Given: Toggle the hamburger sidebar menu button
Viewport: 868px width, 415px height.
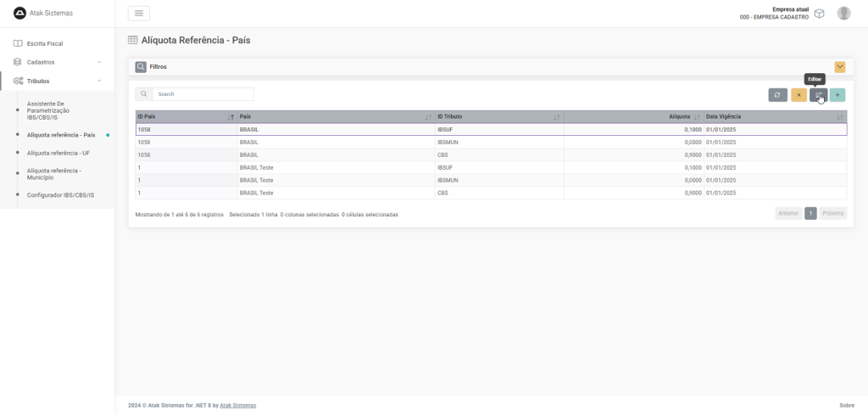Looking at the screenshot, I should point(139,13).
